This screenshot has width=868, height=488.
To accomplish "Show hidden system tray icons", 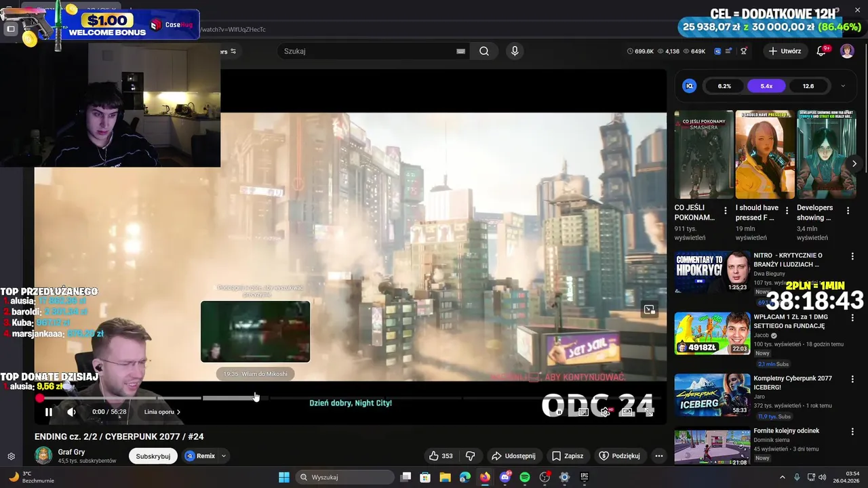I will point(782,477).
